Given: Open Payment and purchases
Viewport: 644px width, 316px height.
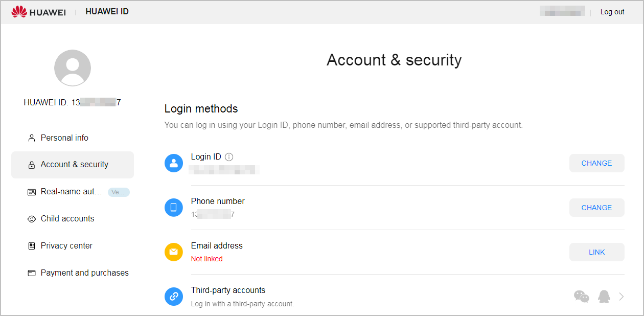Looking at the screenshot, I should [84, 273].
